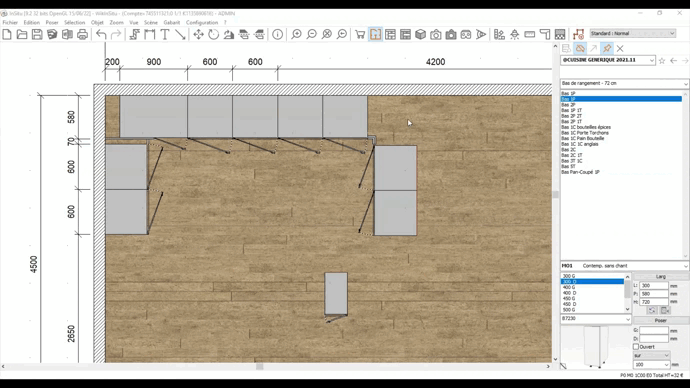
Task: Open the Configuration menu
Action: click(x=202, y=22)
